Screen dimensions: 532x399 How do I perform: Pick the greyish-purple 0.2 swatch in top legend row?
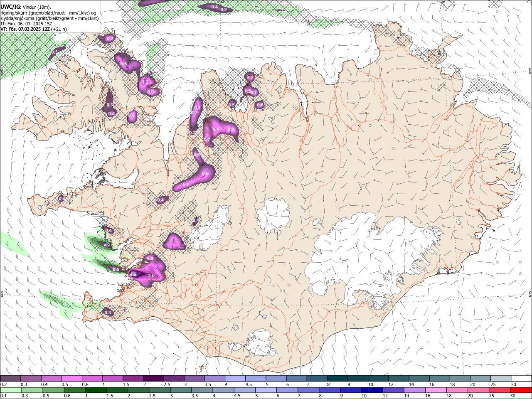click(10, 379)
